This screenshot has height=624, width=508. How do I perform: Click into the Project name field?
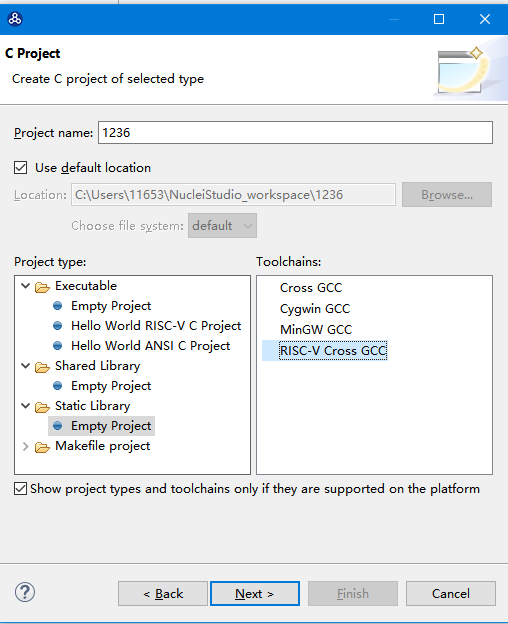coord(295,133)
